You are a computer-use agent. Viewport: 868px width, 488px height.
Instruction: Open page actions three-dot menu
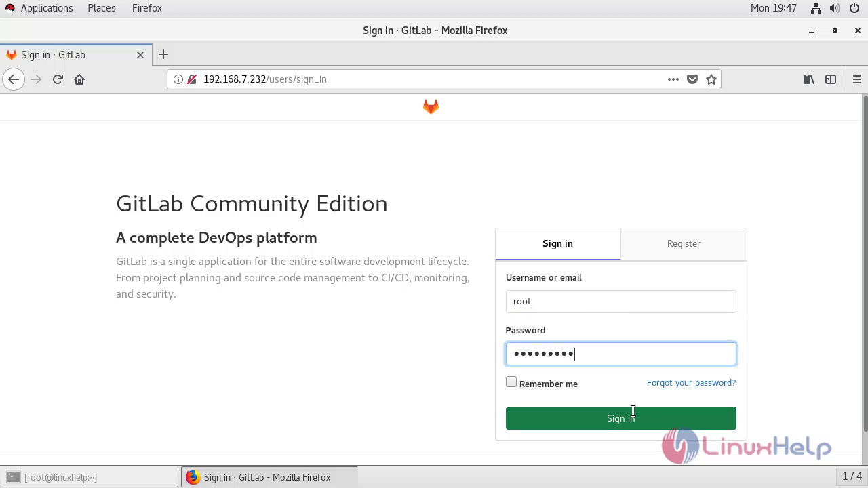click(673, 79)
